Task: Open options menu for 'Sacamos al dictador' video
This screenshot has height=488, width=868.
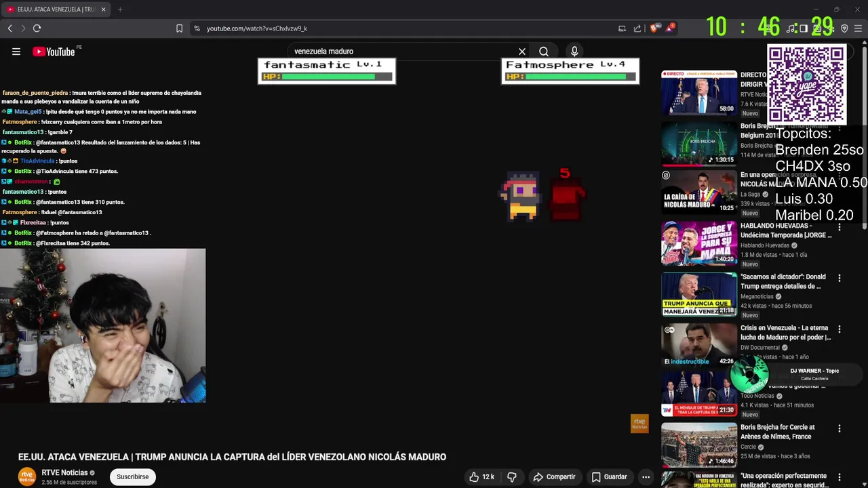Action: click(840, 278)
